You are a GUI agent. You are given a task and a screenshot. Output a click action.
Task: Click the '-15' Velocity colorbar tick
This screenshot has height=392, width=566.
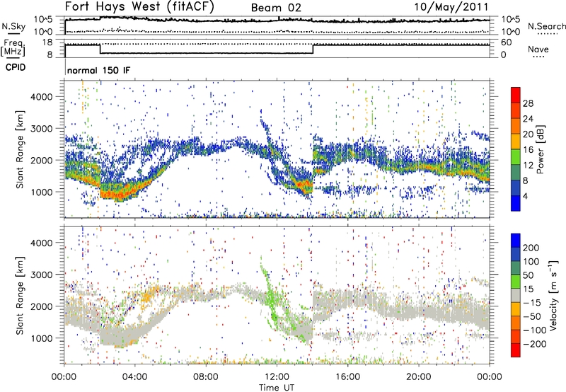(531, 302)
